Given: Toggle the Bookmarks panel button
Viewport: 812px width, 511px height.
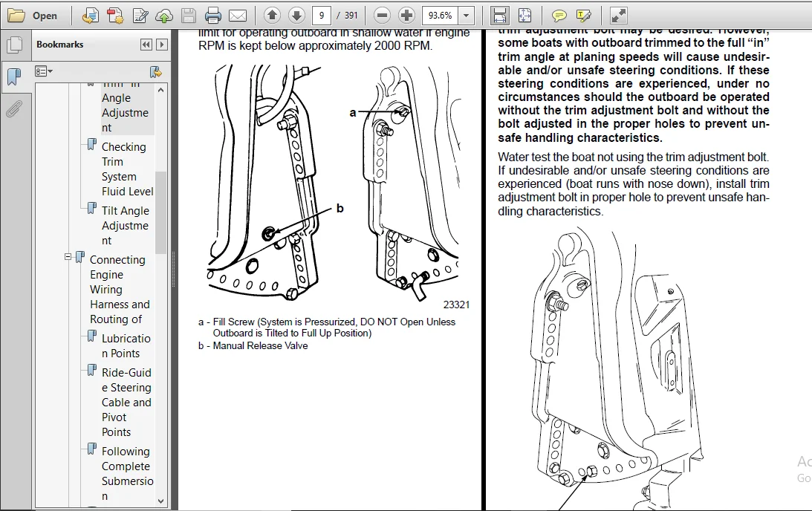Looking at the screenshot, I should [x=15, y=77].
